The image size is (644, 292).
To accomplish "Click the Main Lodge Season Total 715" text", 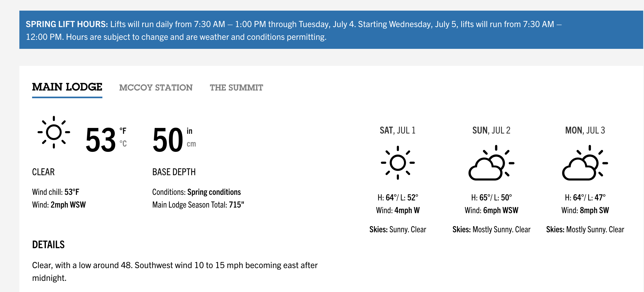I will click(x=198, y=205).
